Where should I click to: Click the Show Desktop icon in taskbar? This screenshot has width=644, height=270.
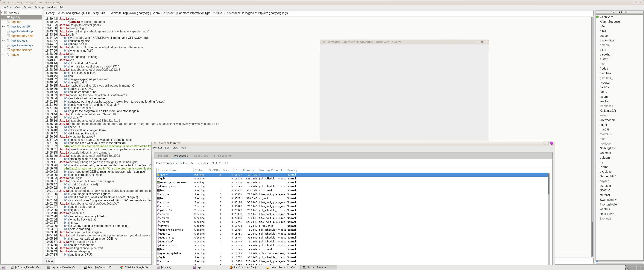coord(3,267)
